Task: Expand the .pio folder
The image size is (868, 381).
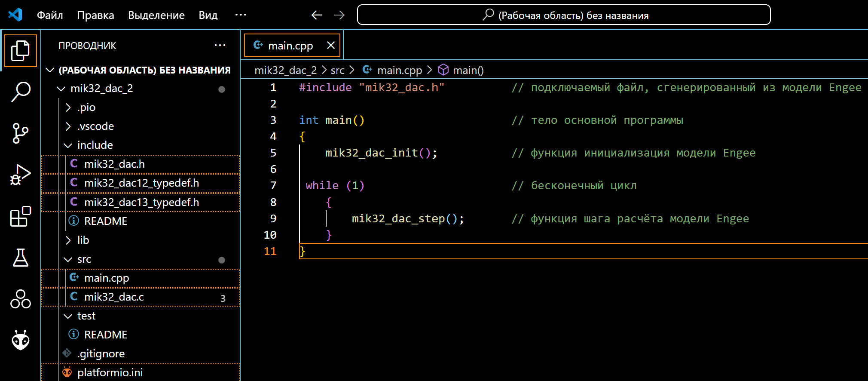Action: 86,108
